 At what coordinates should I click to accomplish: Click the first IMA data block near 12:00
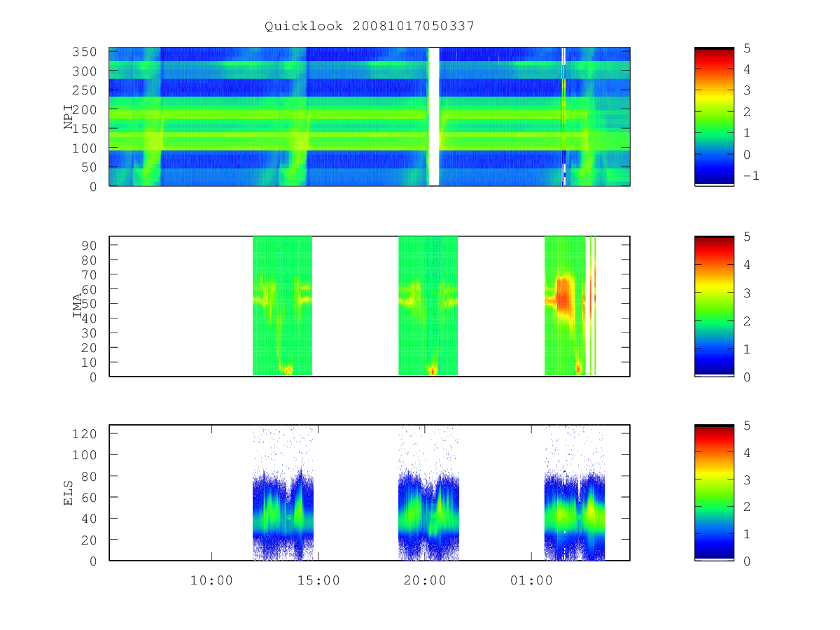282,306
